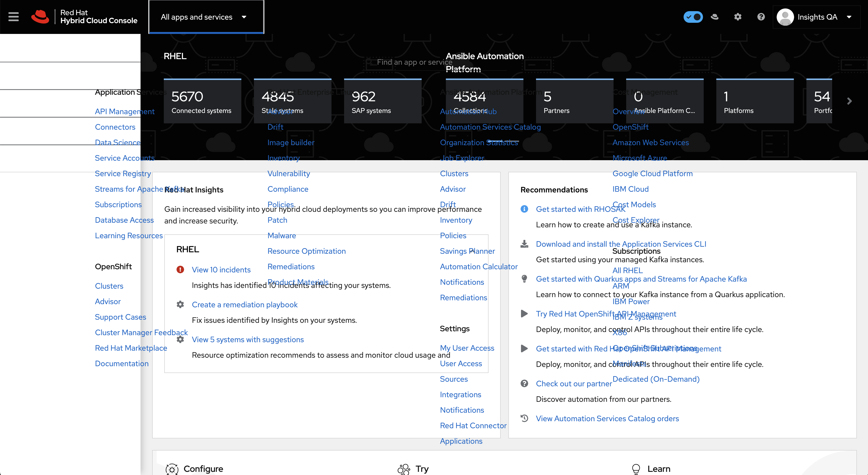This screenshot has width=868, height=475.
Task: Click the user avatar icon
Action: click(785, 17)
